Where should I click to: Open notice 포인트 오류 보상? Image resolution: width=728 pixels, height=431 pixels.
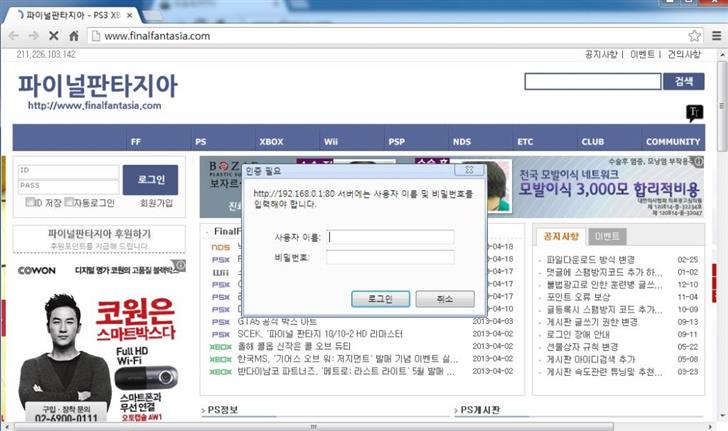click(578, 297)
